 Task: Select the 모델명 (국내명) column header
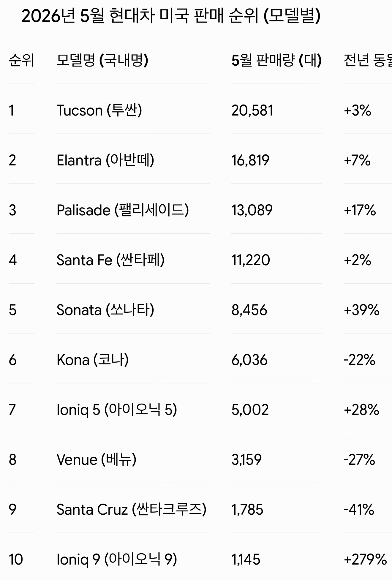click(x=102, y=60)
